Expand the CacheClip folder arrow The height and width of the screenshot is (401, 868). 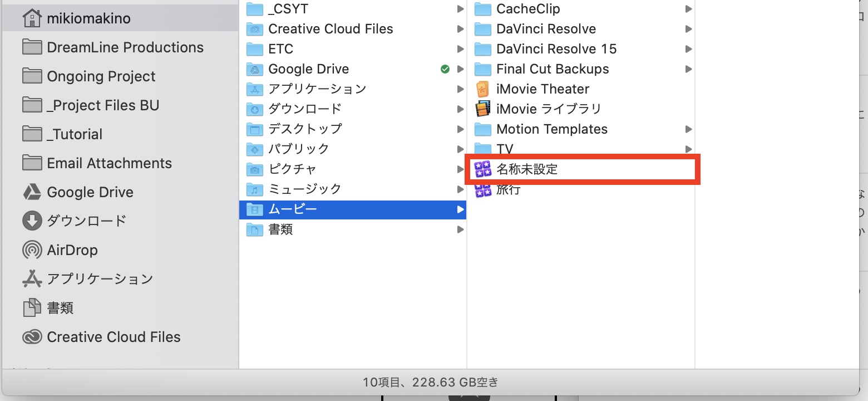tap(688, 9)
